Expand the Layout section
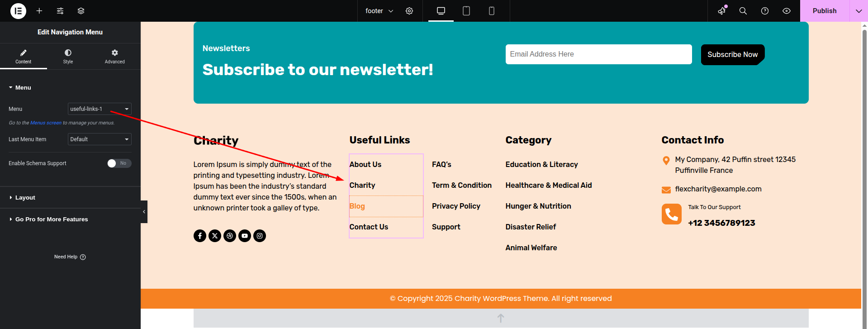The image size is (868, 329). click(25, 198)
